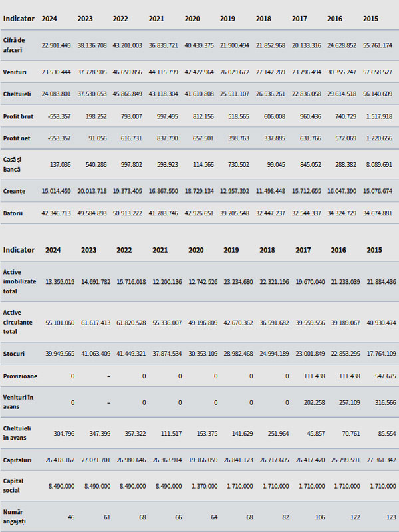Screen dimensions: 399x532
Task: Click Capital social 2024 value 8.490.000
Action: coord(61,486)
